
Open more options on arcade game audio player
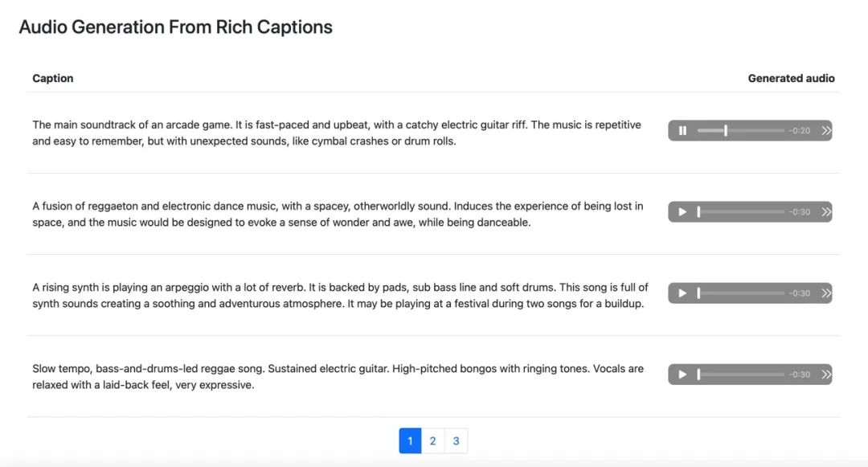click(825, 131)
